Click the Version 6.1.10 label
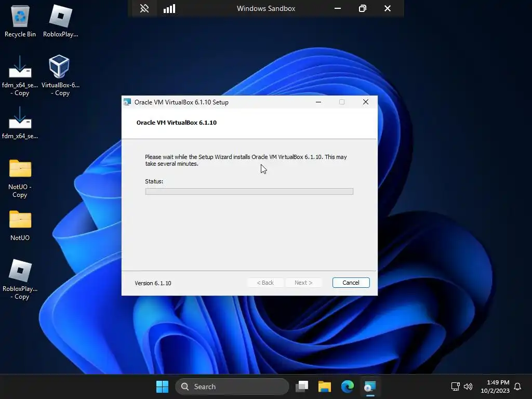This screenshot has width=532, height=399. coord(153,283)
